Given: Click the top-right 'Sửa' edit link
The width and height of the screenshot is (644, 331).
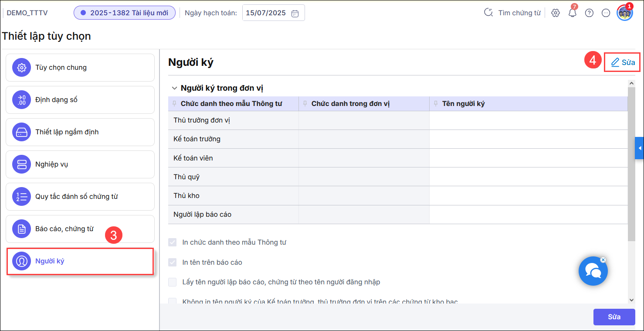Looking at the screenshot, I should (623, 62).
